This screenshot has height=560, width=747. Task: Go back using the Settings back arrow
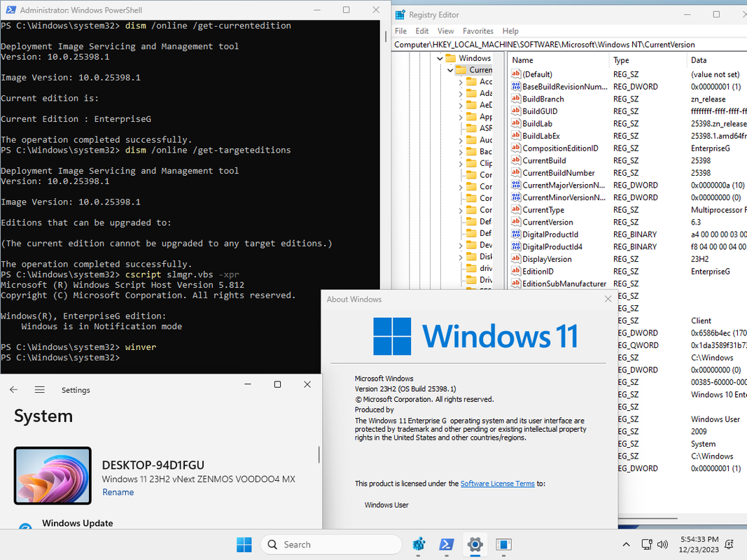[14, 389]
